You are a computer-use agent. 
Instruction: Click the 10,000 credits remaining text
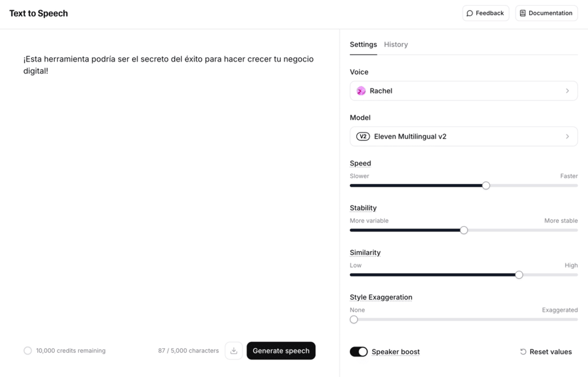pyautogui.click(x=71, y=351)
